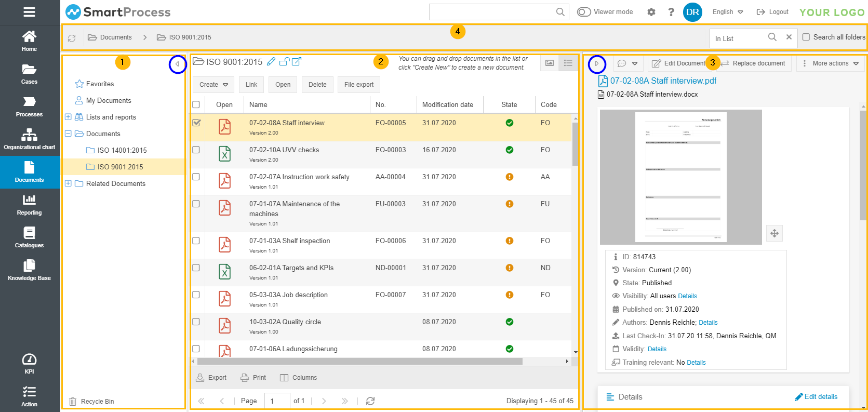Screen dimensions: 868x412
Task: Toggle the Viewer mode switch
Action: click(584, 12)
